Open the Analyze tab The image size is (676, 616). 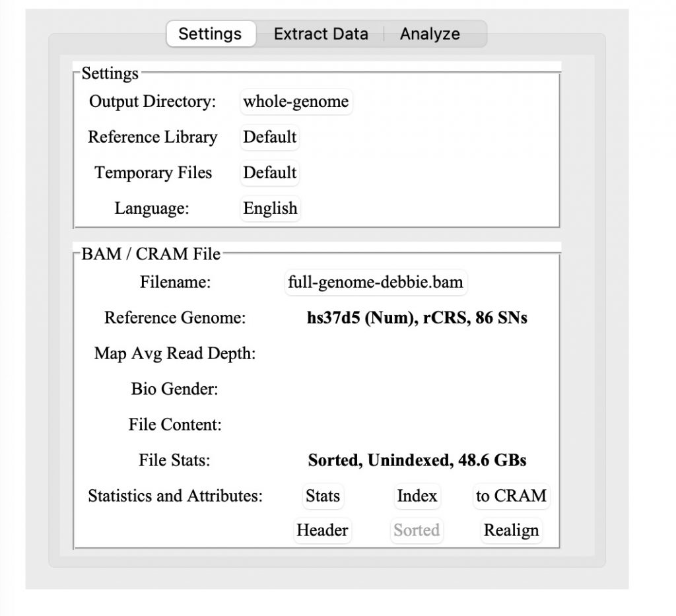(430, 34)
